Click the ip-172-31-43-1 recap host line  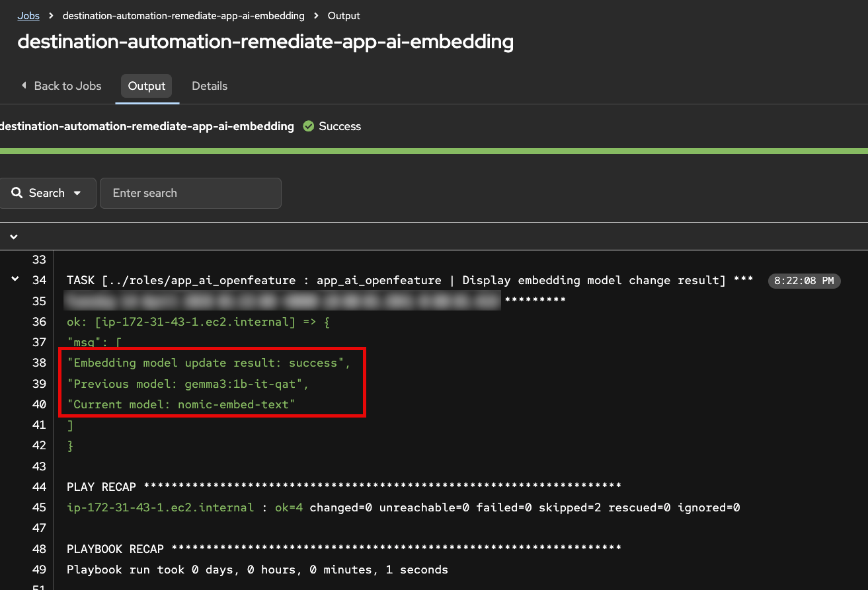click(403, 507)
